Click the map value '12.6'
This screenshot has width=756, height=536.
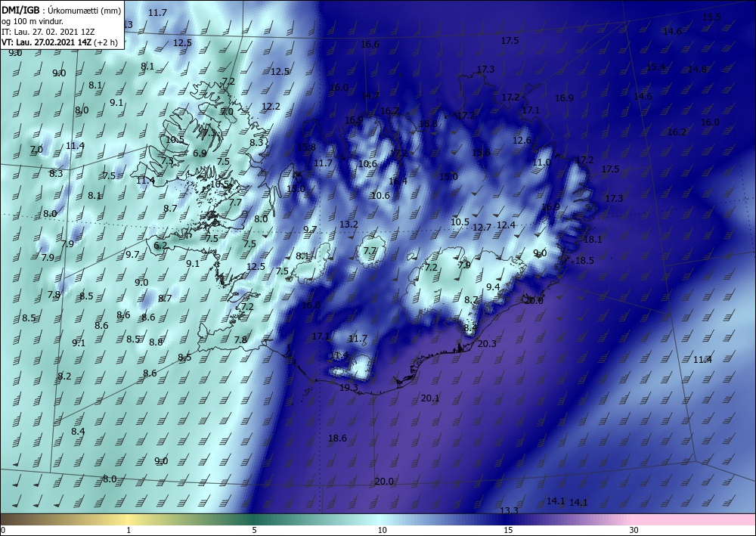(522, 141)
